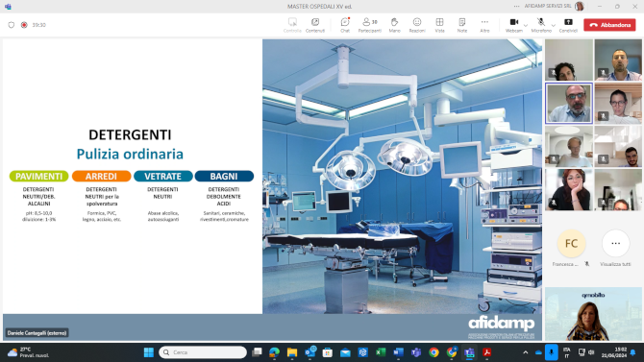
Task: Open the Contenuti toolbar item
Action: [315, 25]
